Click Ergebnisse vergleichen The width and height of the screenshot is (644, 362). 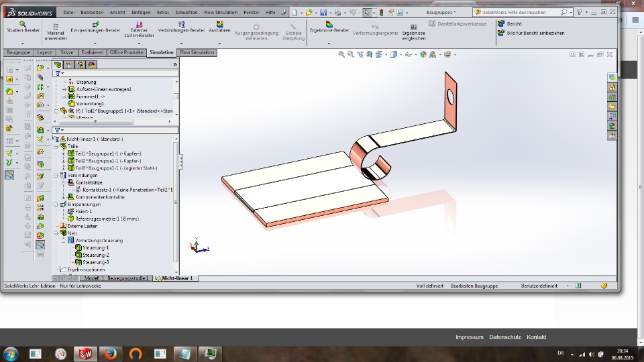point(414,32)
